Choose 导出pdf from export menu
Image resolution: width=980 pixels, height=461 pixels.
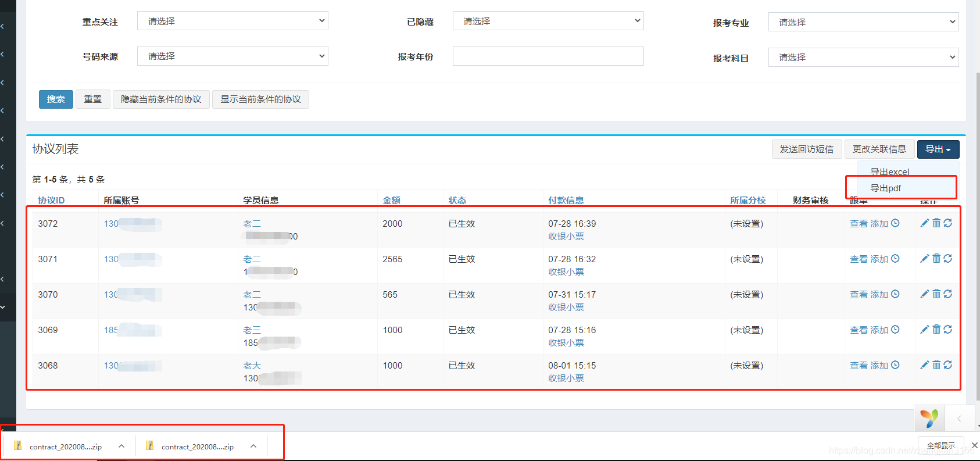point(885,188)
